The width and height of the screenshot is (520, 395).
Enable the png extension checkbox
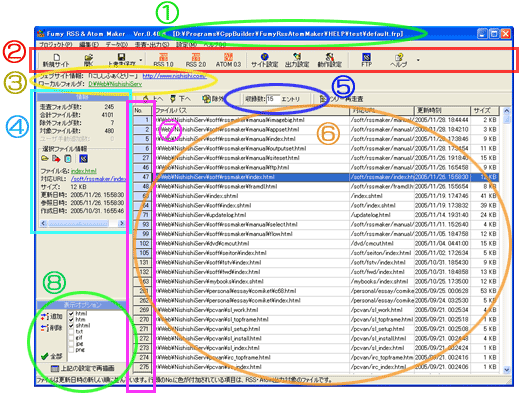coord(71,350)
